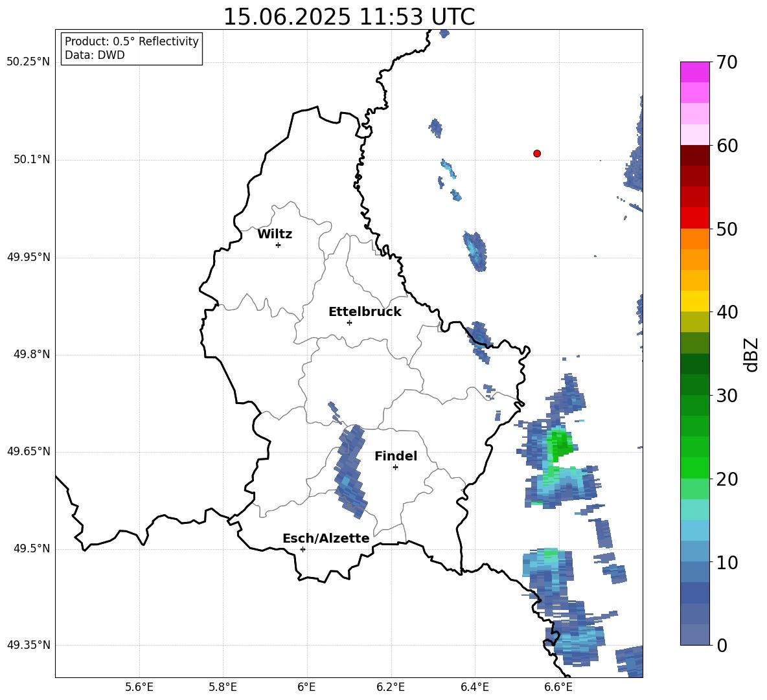767x700 pixels.
Task: Click the Esch/Alzette location cross marker
Action: (x=303, y=549)
